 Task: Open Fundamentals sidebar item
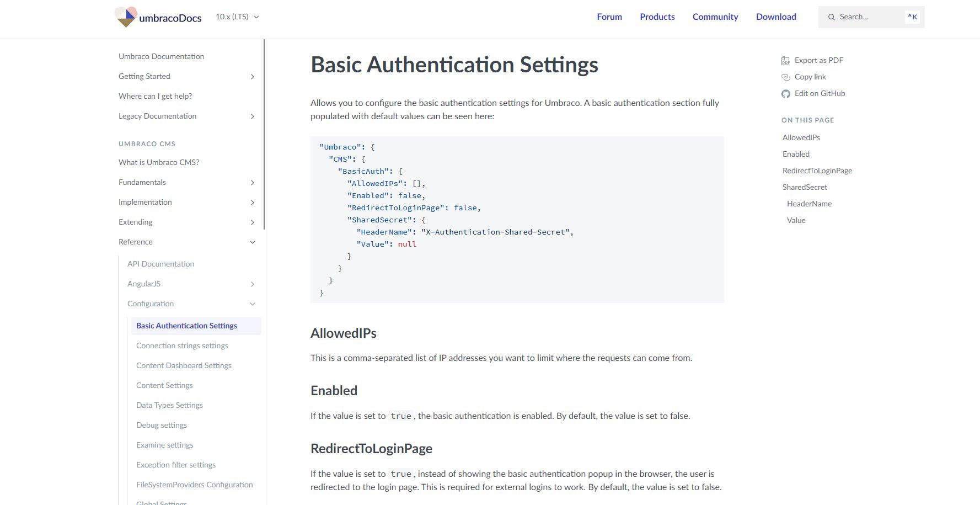point(142,182)
